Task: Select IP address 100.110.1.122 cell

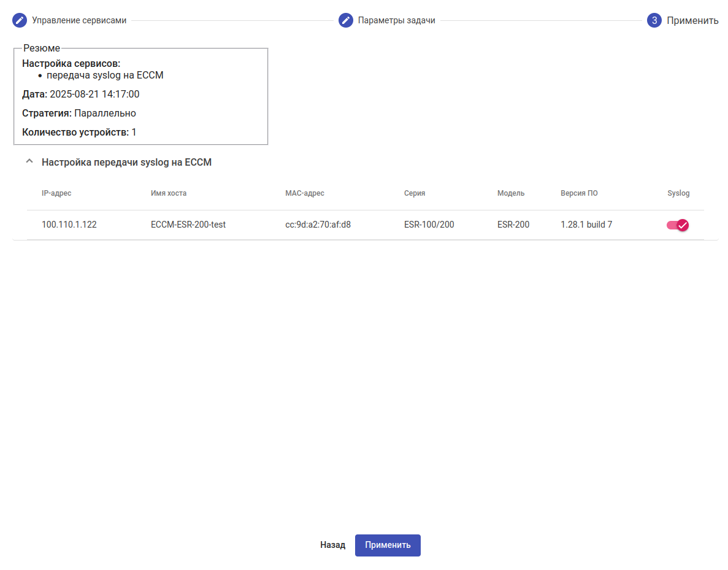Action: 69,225
